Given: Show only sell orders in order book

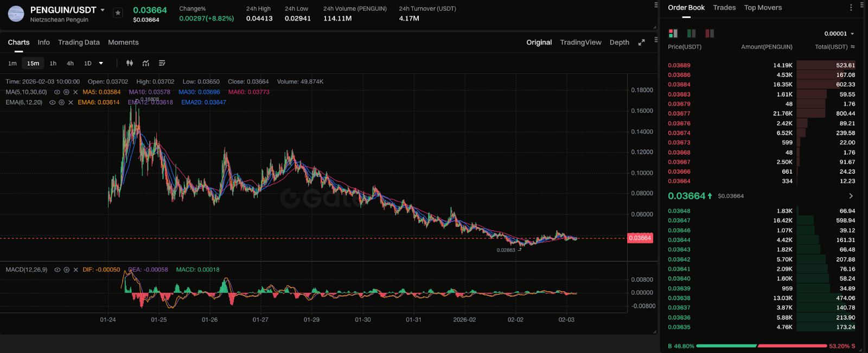Looking at the screenshot, I should (x=709, y=34).
